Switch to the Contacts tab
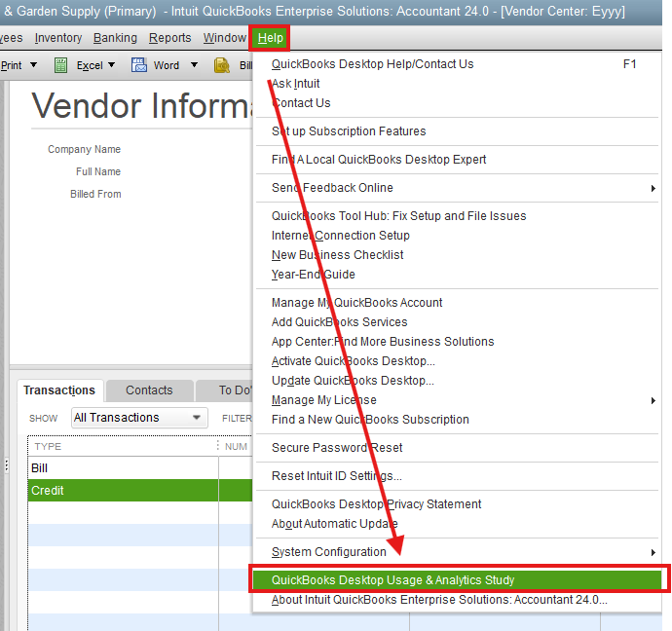 [149, 390]
